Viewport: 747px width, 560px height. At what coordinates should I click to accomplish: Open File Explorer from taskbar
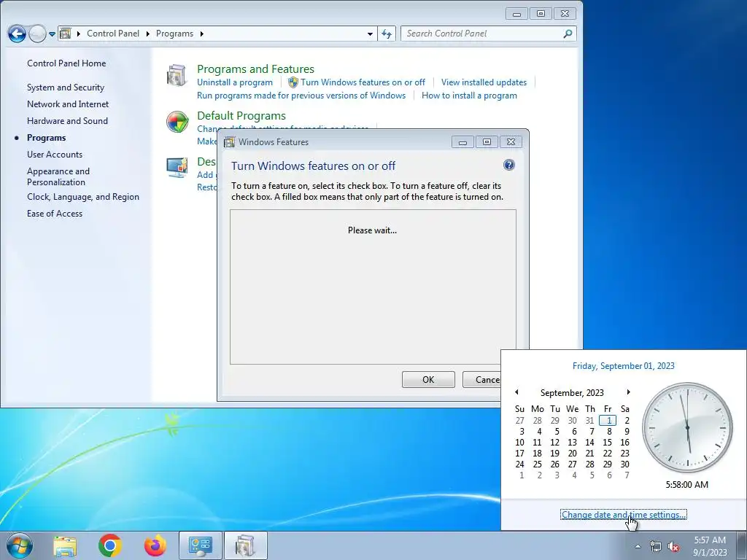[x=65, y=545]
